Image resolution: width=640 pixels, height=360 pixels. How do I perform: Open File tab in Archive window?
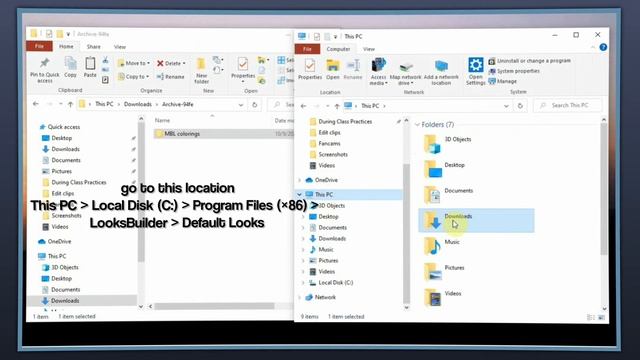click(x=39, y=47)
